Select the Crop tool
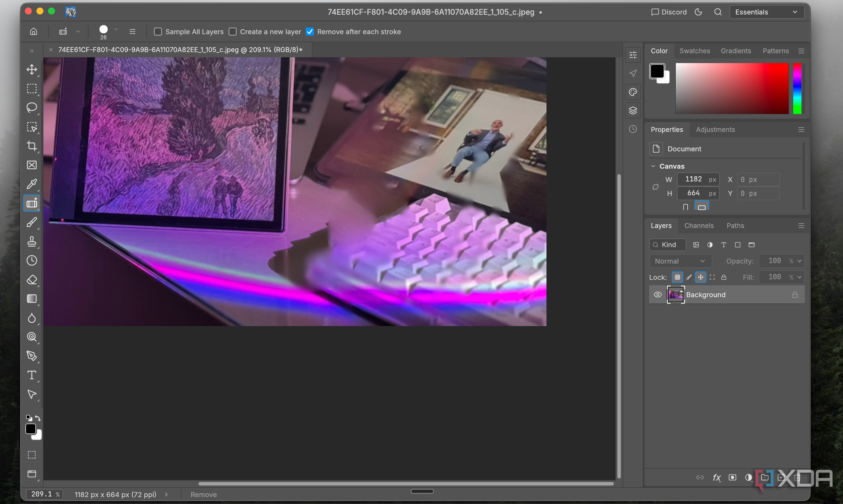The image size is (843, 504). pos(32,146)
